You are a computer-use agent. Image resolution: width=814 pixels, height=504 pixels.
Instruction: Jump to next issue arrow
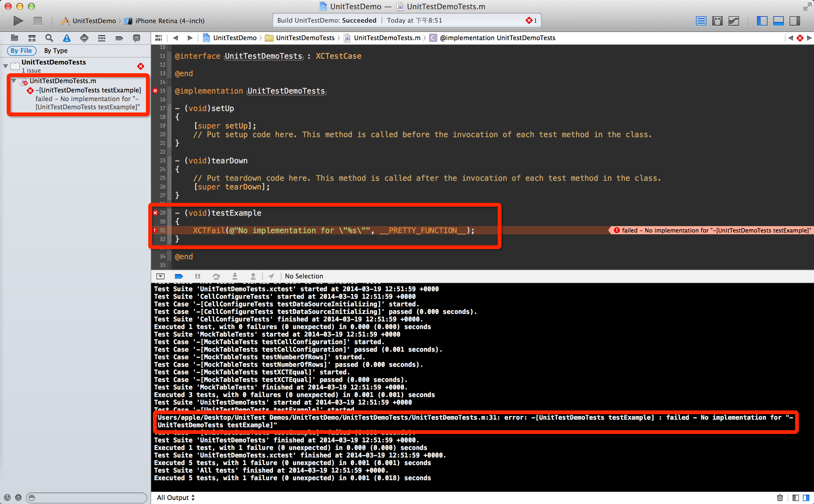coord(809,38)
